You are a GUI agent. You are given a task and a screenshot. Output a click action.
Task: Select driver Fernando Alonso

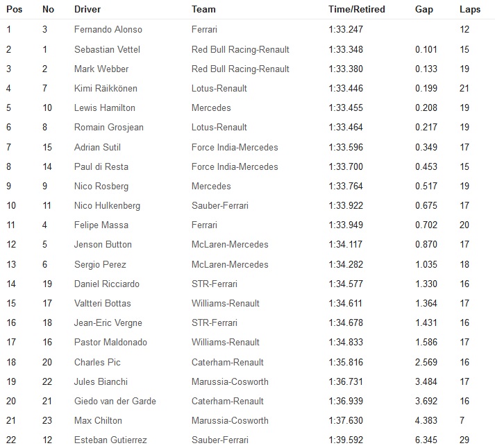[108, 29]
